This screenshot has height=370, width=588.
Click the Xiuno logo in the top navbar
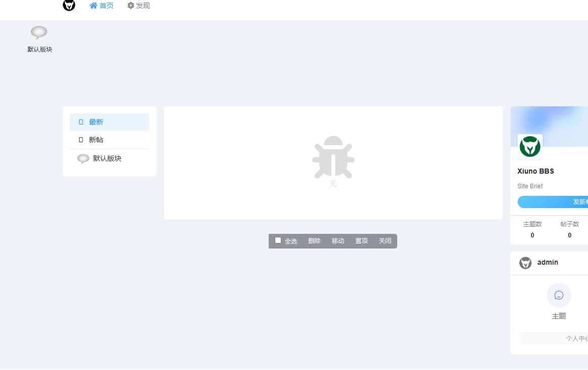click(x=69, y=6)
